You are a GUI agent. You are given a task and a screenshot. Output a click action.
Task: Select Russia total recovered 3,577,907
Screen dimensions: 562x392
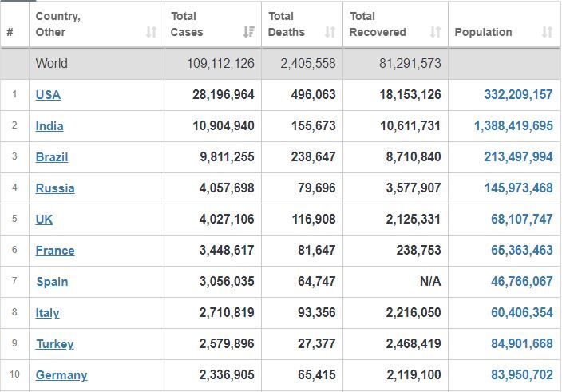(414, 188)
